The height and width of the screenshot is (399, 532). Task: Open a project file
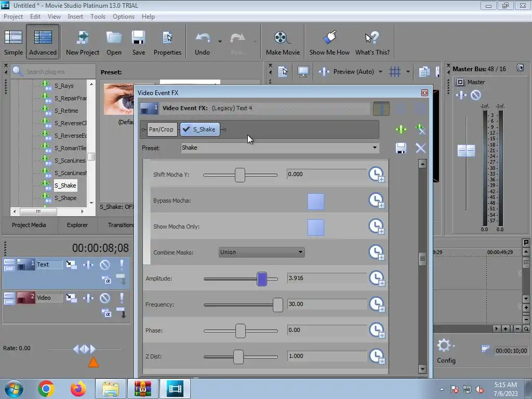coord(114,43)
